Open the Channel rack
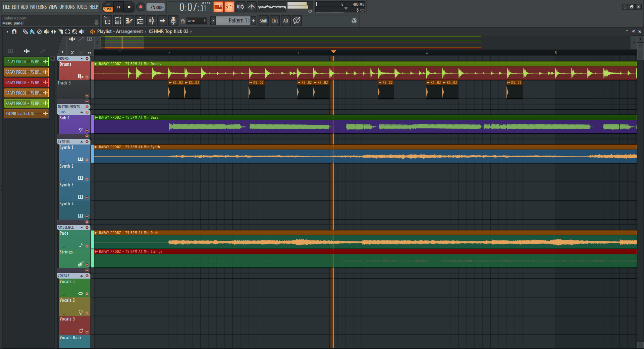 click(x=118, y=21)
